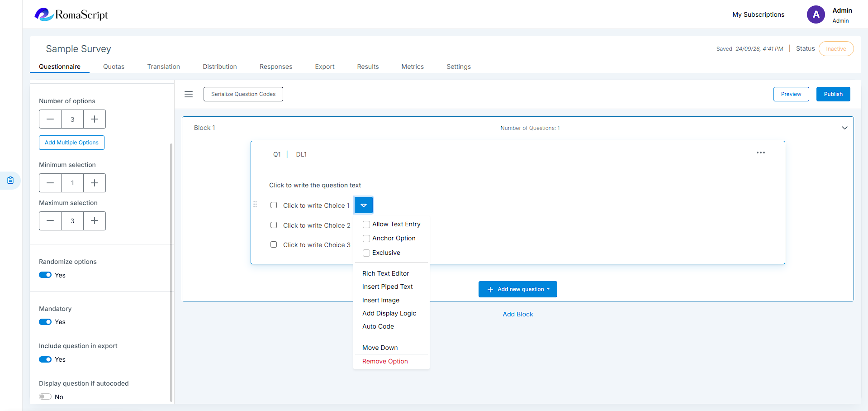This screenshot has width=868, height=411.
Task: Click Add Multiple Options button
Action: point(71,143)
